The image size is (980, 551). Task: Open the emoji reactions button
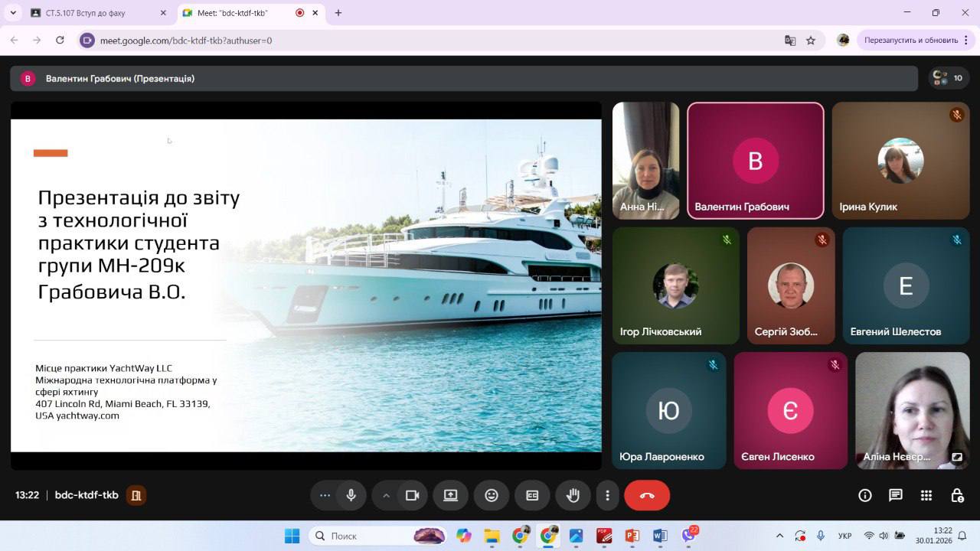492,495
